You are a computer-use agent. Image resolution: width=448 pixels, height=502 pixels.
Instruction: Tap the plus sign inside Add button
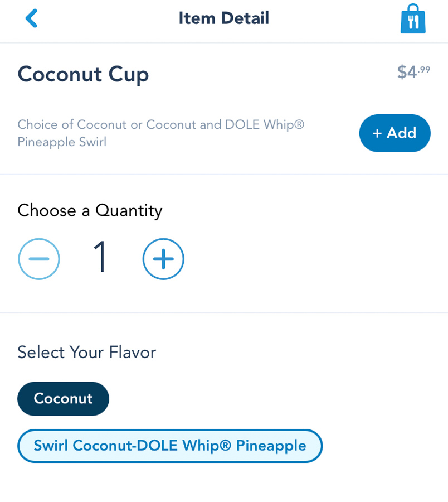coord(377,134)
